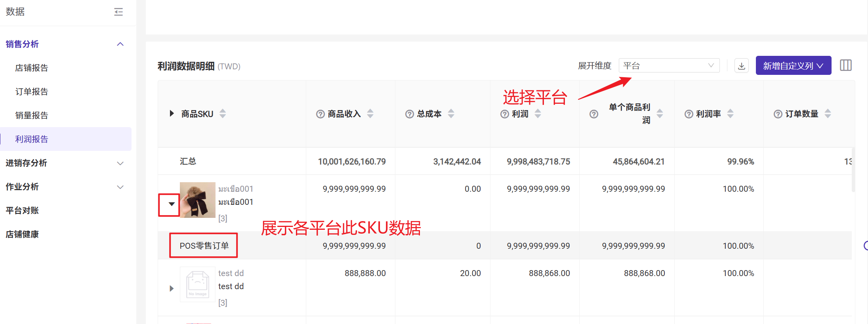Open the 展开维度 platform dropdown

pos(669,66)
